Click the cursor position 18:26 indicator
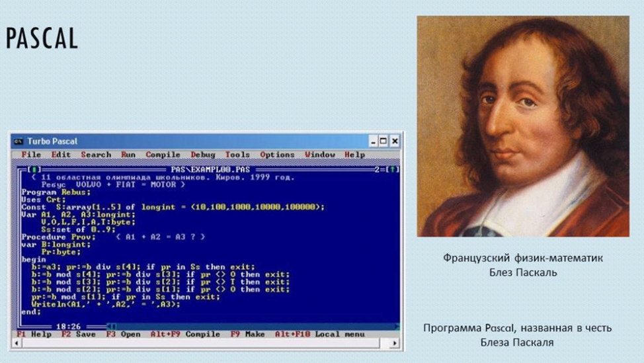Image resolution: width=644 pixels, height=363 pixels. pos(68,327)
